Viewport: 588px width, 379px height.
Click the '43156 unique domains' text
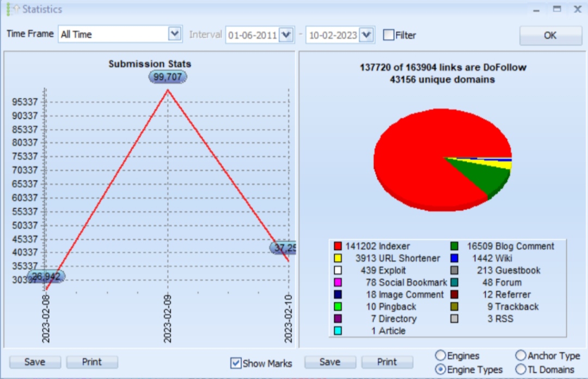pos(443,80)
